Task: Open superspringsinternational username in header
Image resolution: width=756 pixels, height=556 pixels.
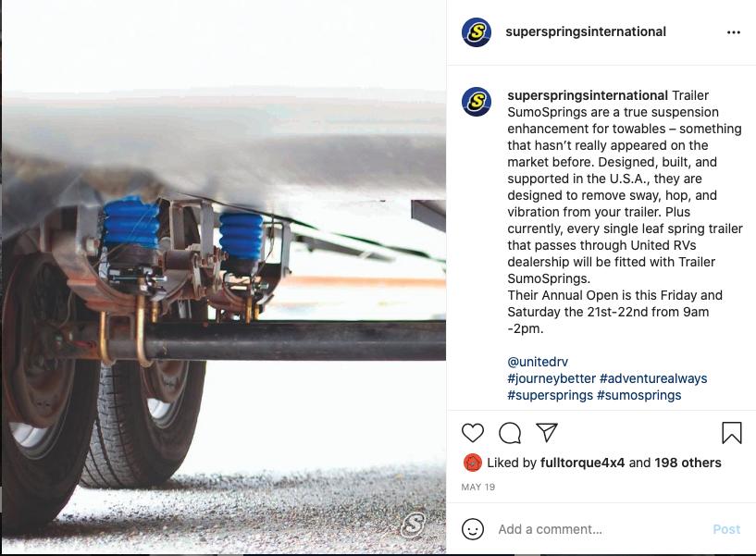Action: 586,31
